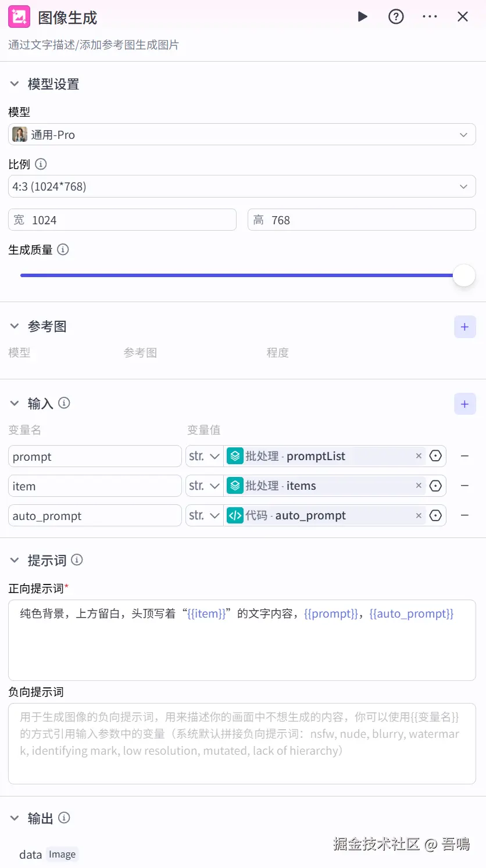Add a reference image with plus button
This screenshot has width=486, height=868.
[464, 327]
